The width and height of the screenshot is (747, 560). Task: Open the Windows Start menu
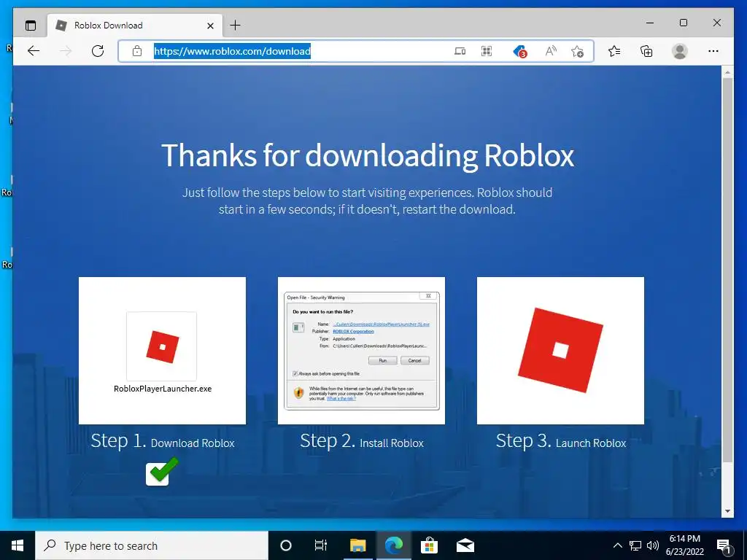click(x=18, y=545)
